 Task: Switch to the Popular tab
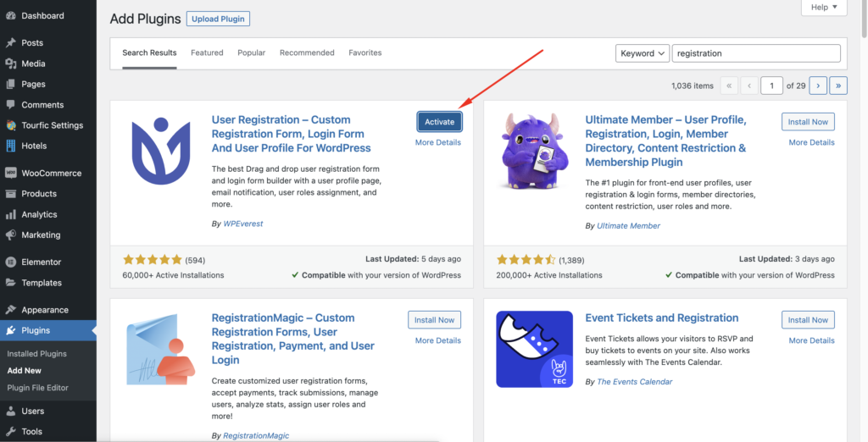coord(251,53)
